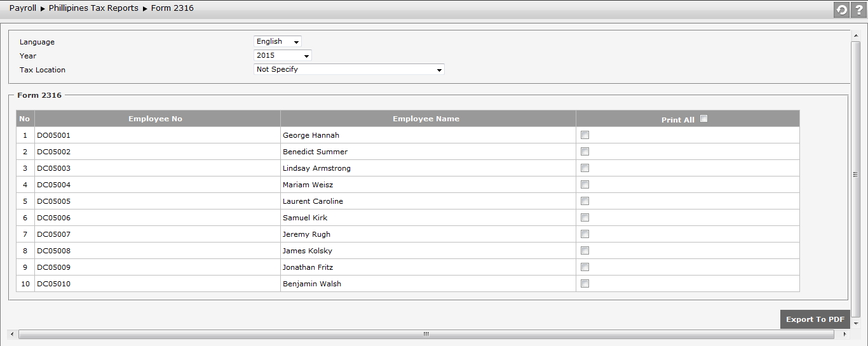Go to Payroll in the breadcrumb
The width and height of the screenshot is (868, 346).
(x=23, y=8)
